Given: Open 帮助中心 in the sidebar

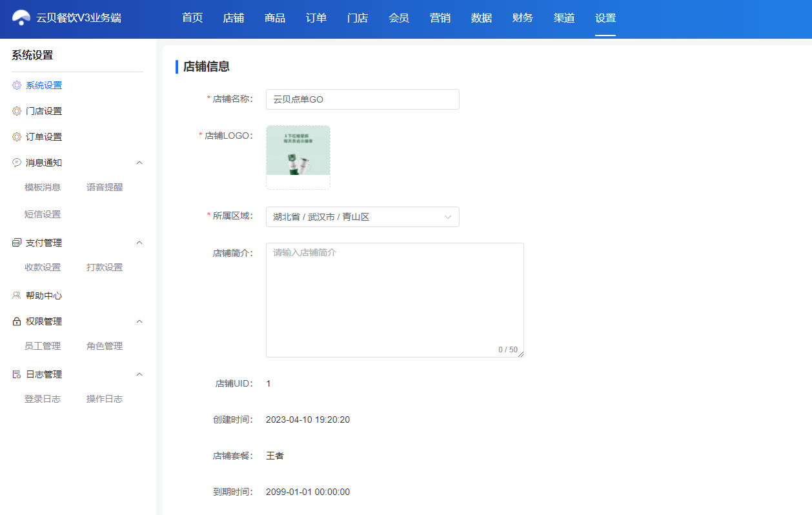Looking at the screenshot, I should click(44, 296).
